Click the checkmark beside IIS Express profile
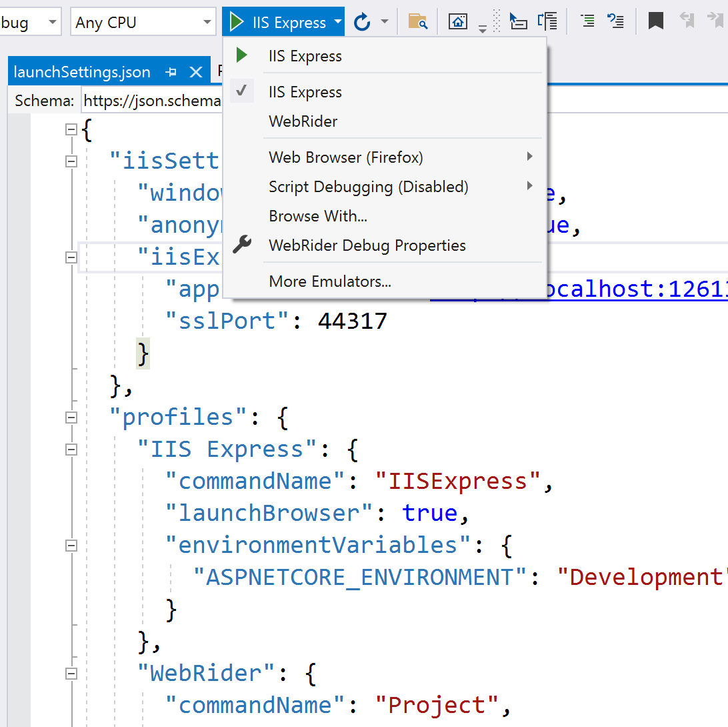The image size is (728, 727). 242,91
